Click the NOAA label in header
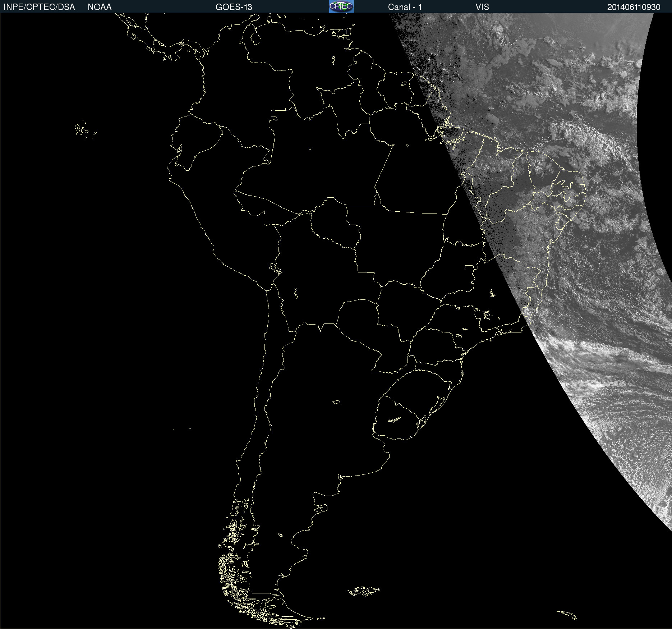Screen dimensions: 672x629 pyautogui.click(x=100, y=7)
